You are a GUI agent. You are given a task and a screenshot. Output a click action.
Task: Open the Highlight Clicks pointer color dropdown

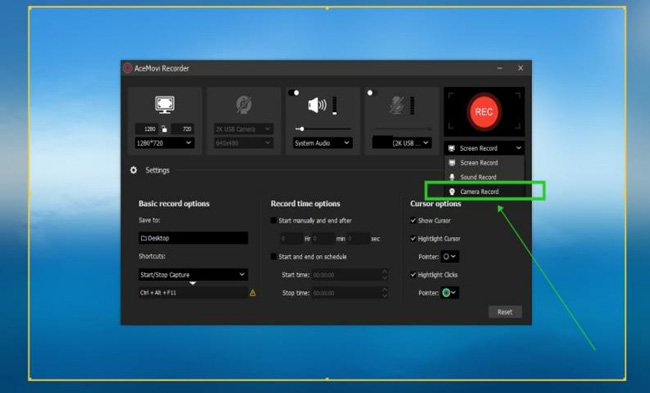(449, 293)
